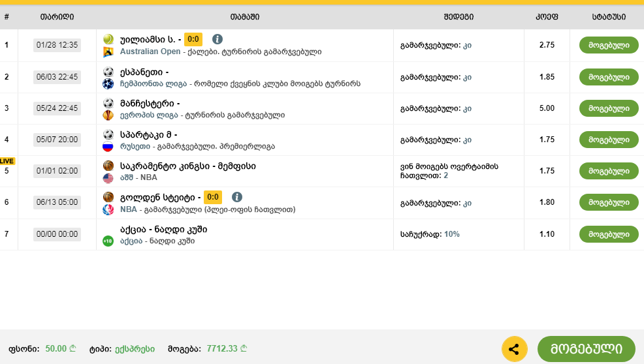Click მოგებული status button in row 6

(x=609, y=202)
